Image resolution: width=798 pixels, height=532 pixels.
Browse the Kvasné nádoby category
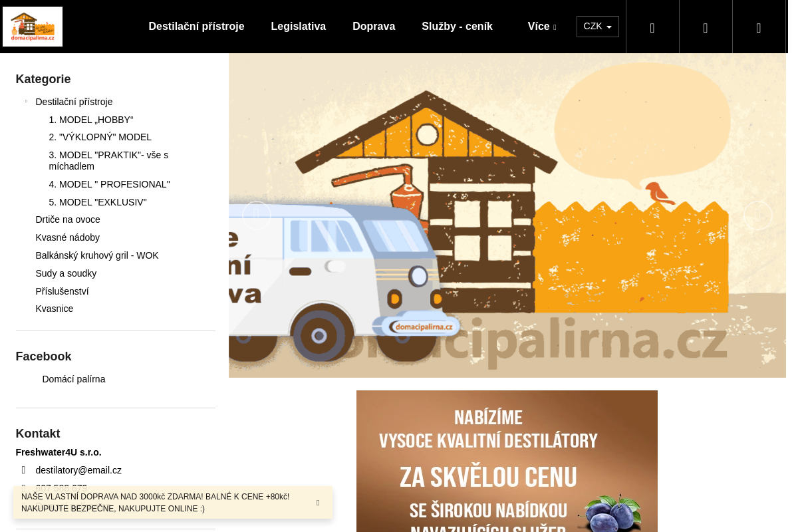pos(68,237)
